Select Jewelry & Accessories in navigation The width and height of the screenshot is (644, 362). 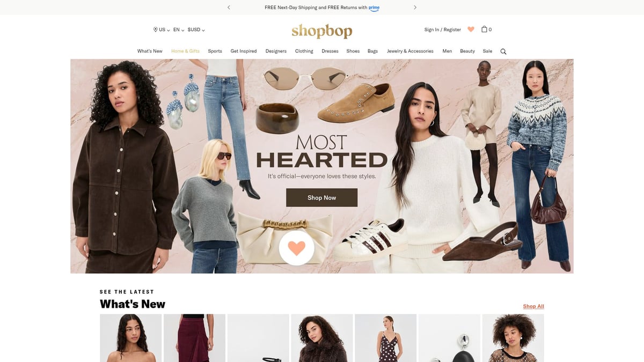[x=410, y=51]
